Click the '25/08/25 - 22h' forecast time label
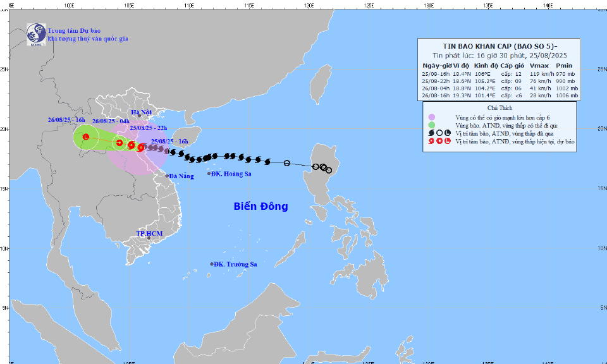Screen dimensions: 607x364 click(148, 128)
